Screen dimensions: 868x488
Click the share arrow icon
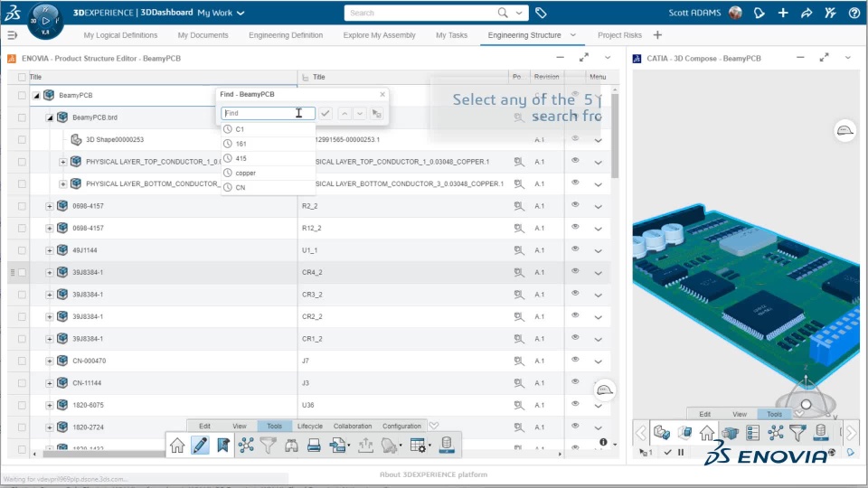[x=807, y=13]
